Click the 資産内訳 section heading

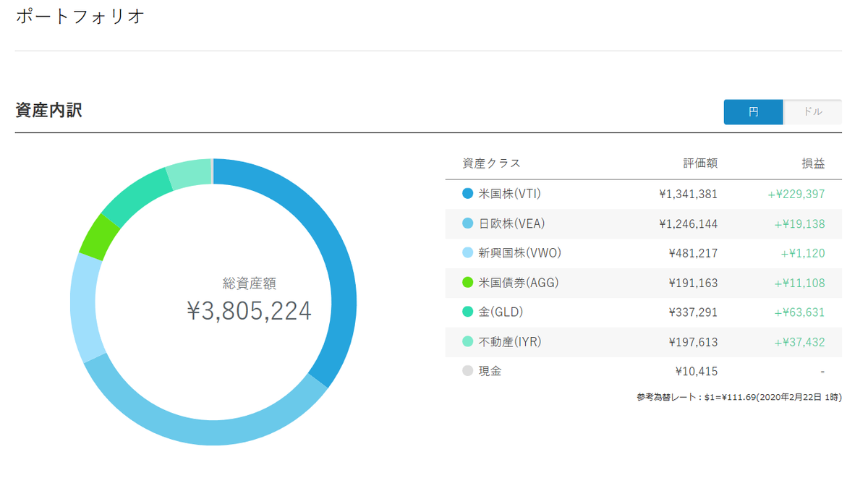click(48, 111)
